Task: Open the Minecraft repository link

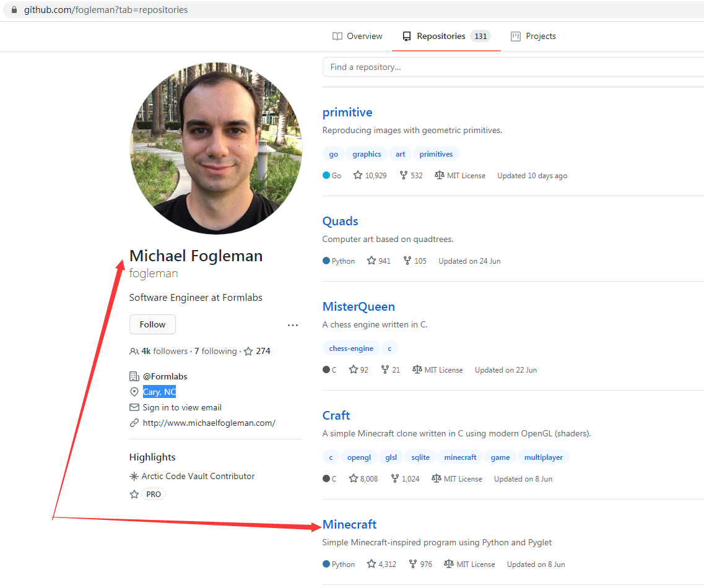Action: [349, 524]
